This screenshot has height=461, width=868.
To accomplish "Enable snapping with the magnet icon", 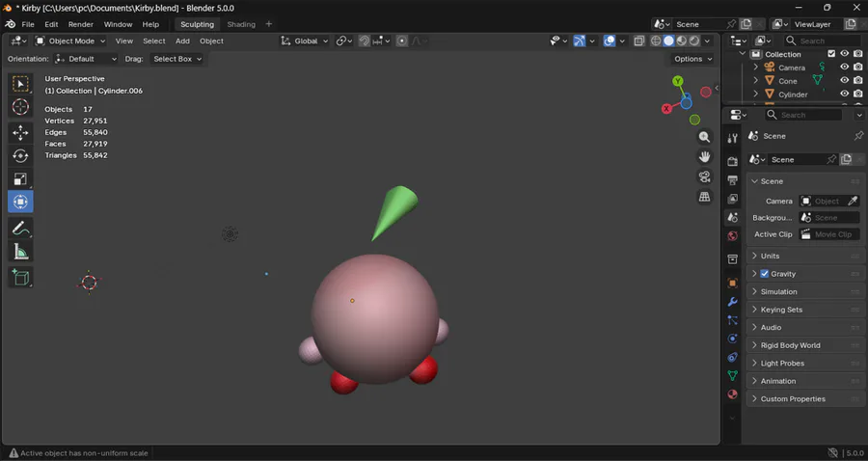I will point(365,41).
